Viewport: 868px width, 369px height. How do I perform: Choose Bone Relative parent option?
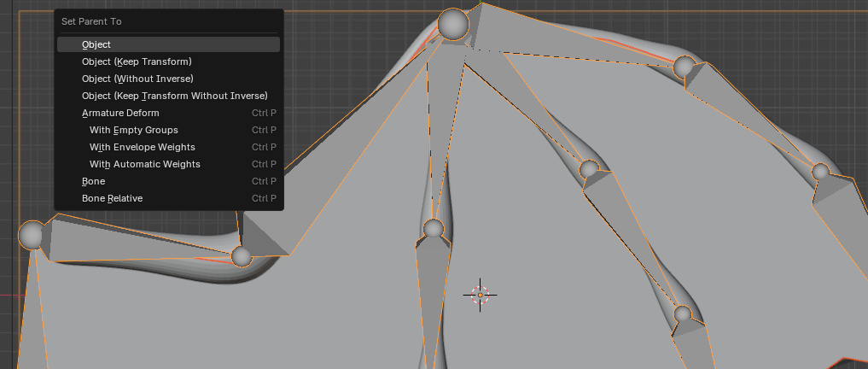(168, 198)
